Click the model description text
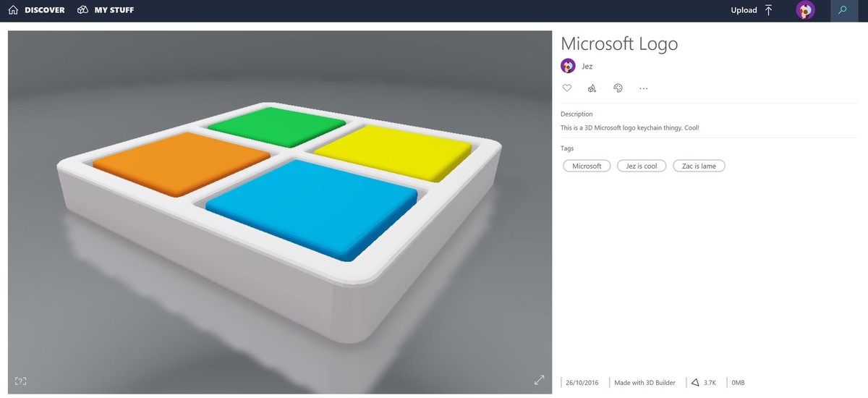This screenshot has width=868, height=398. [x=630, y=127]
